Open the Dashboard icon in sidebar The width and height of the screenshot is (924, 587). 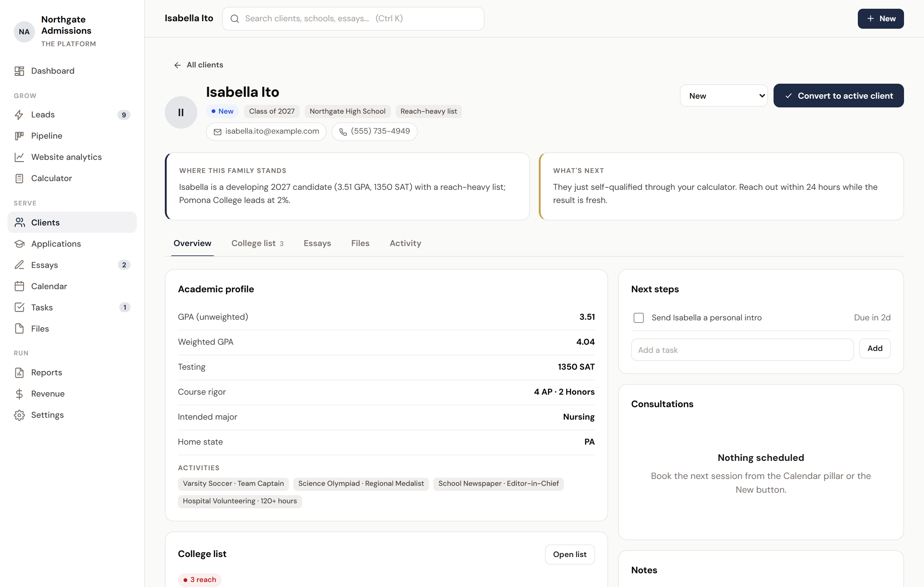click(x=19, y=71)
